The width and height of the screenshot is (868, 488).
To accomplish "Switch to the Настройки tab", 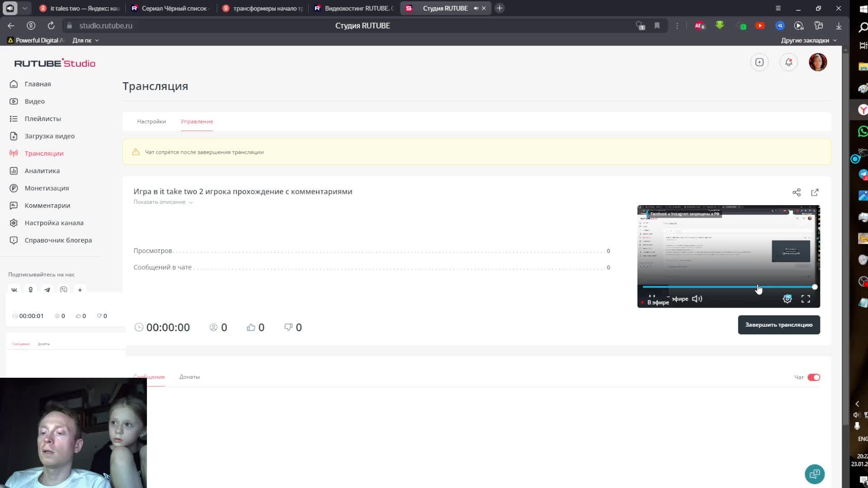I will pyautogui.click(x=151, y=122).
